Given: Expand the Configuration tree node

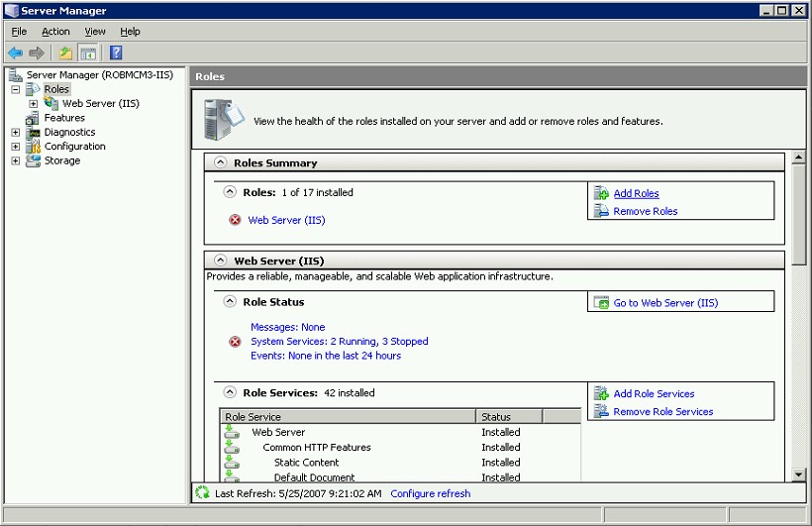Looking at the screenshot, I should point(16,147).
